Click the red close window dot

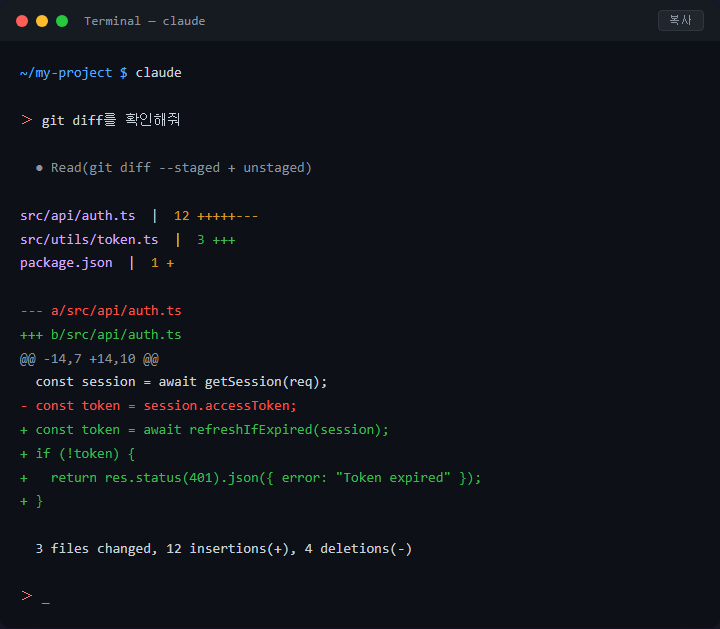coord(22,21)
